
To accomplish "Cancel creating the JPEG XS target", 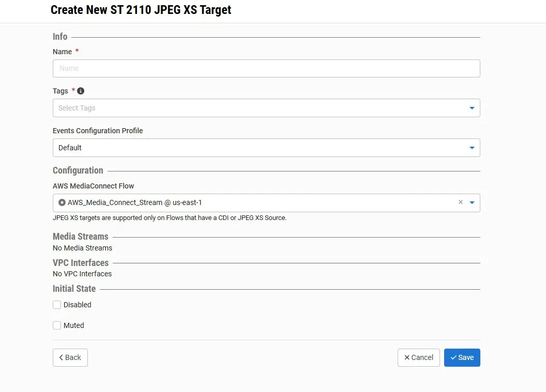I will [x=419, y=357].
